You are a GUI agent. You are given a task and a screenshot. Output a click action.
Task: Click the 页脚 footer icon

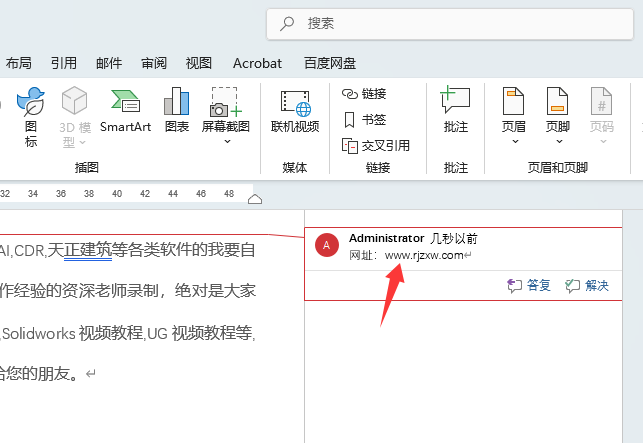point(557,101)
